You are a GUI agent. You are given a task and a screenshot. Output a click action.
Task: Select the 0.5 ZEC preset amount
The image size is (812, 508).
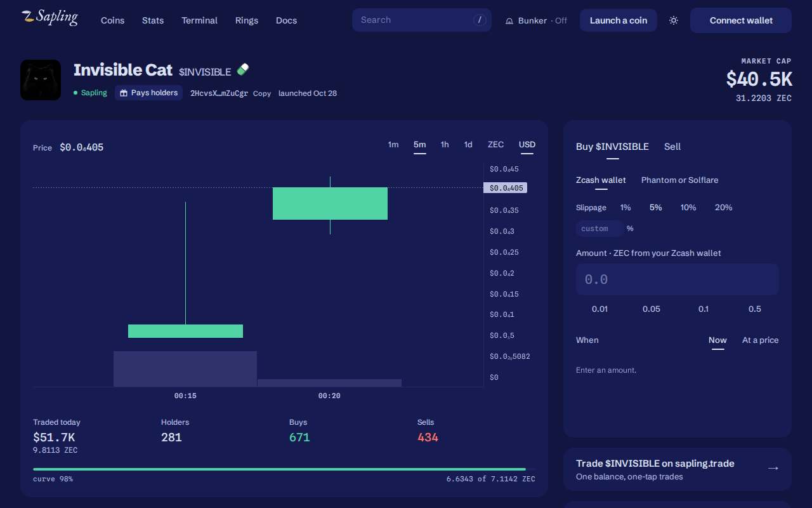[755, 309]
